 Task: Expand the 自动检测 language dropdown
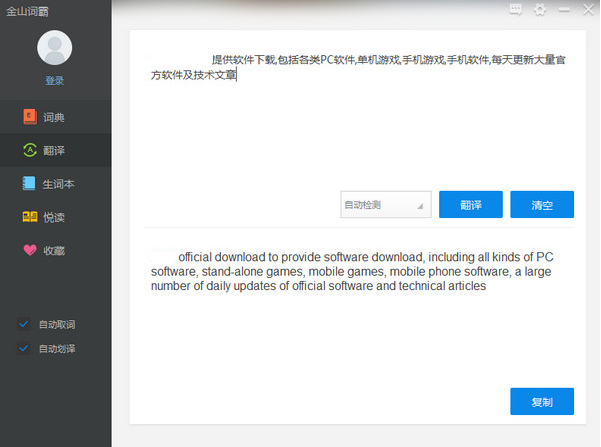point(385,205)
